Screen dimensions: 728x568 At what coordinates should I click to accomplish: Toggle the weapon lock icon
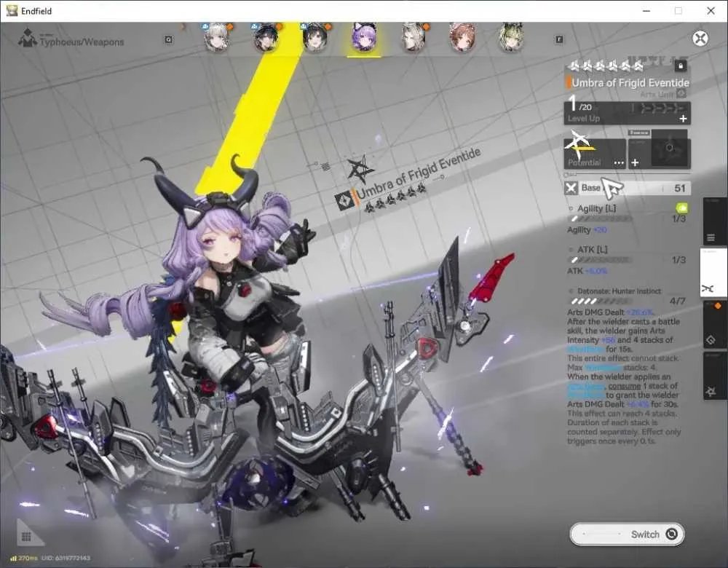pos(681,66)
